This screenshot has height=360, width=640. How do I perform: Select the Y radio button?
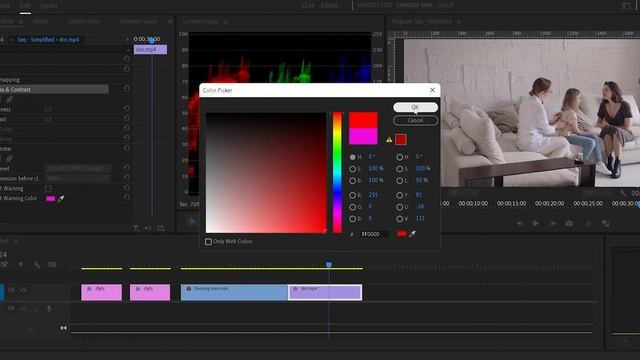(x=400, y=195)
